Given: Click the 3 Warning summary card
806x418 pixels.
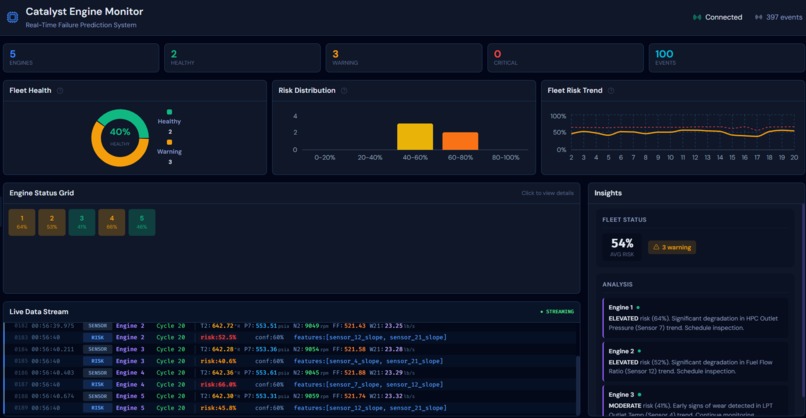Looking at the screenshot, I should [404, 58].
